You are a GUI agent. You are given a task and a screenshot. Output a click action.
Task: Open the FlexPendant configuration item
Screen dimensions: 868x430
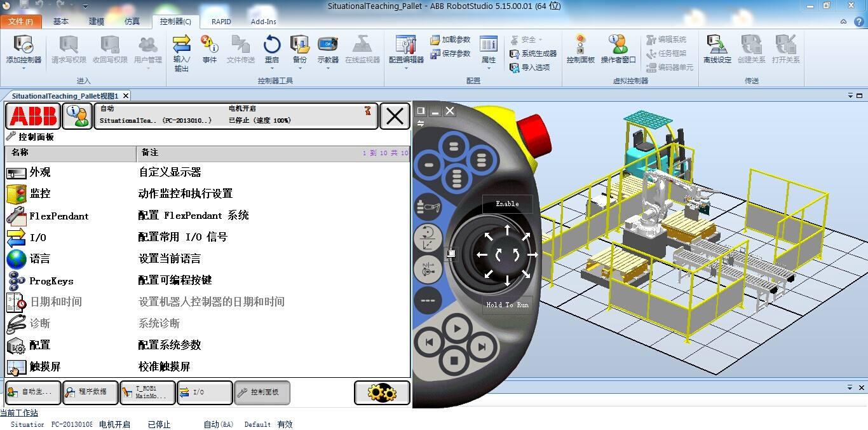[x=207, y=216]
